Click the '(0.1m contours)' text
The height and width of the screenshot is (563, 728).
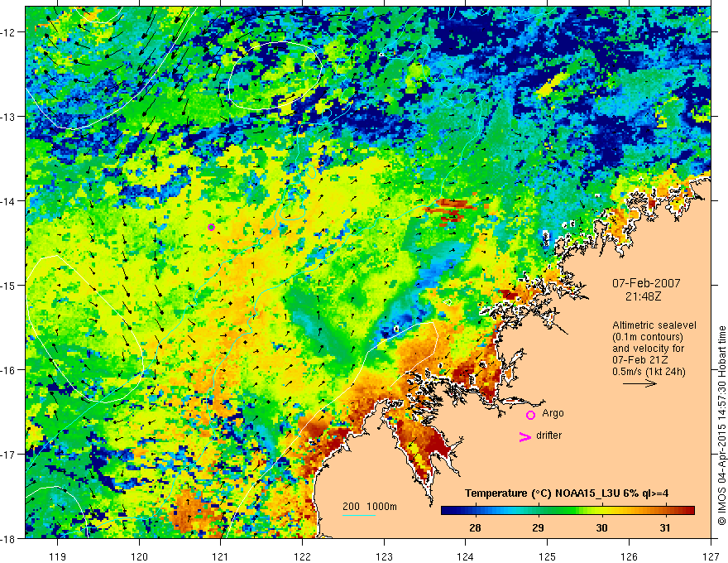point(648,337)
